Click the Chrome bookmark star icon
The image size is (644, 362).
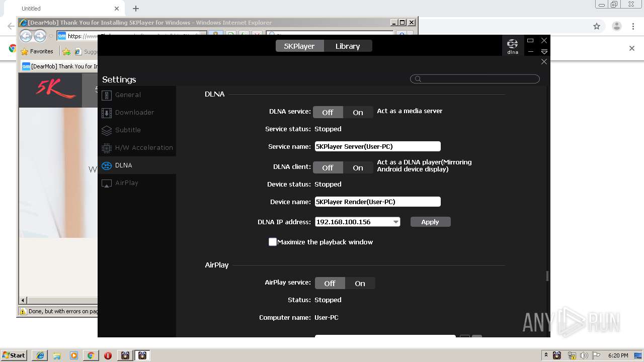[597, 26]
